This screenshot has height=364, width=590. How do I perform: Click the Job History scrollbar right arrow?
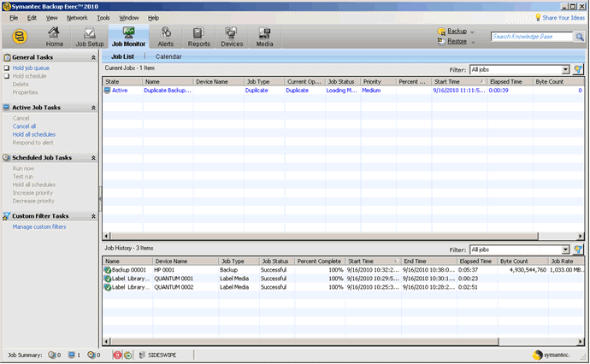click(x=580, y=342)
